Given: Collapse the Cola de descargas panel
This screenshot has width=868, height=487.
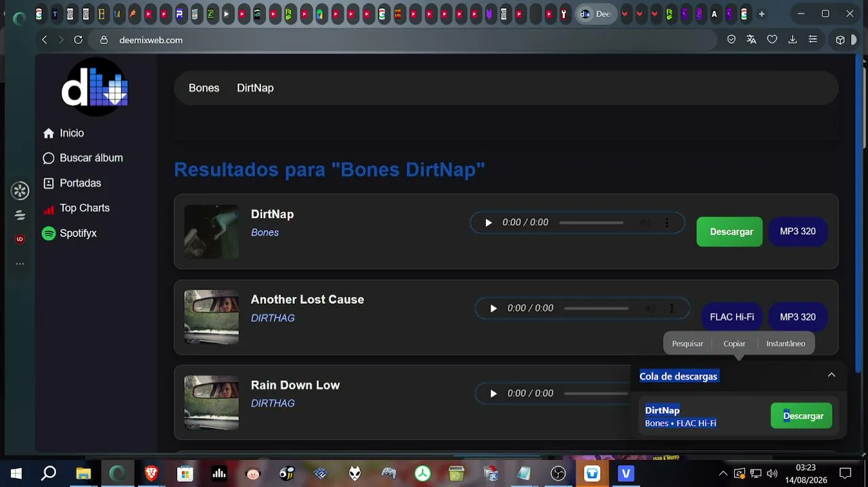Looking at the screenshot, I should point(831,375).
